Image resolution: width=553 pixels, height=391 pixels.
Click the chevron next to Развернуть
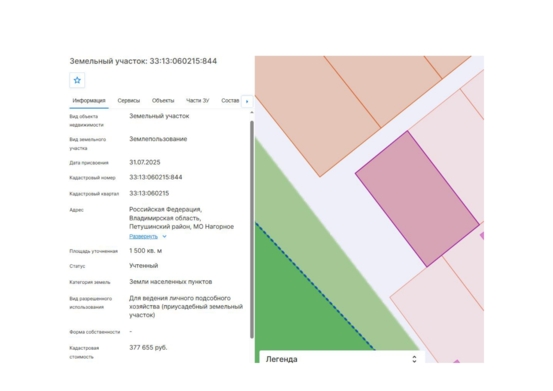click(164, 237)
